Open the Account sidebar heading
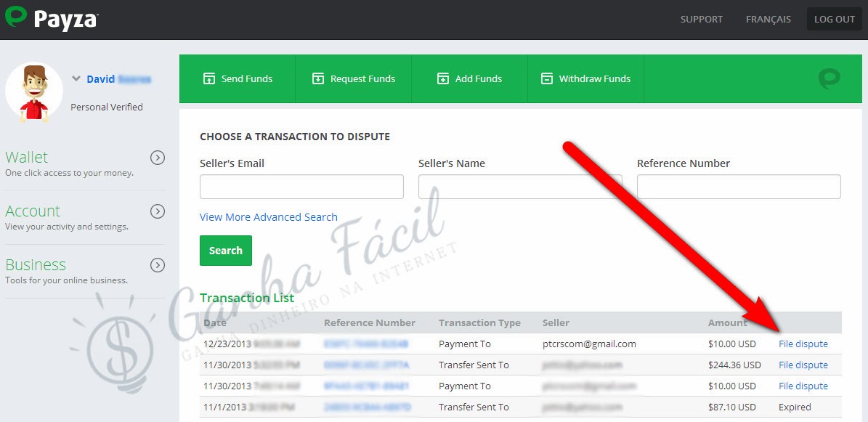 point(33,211)
